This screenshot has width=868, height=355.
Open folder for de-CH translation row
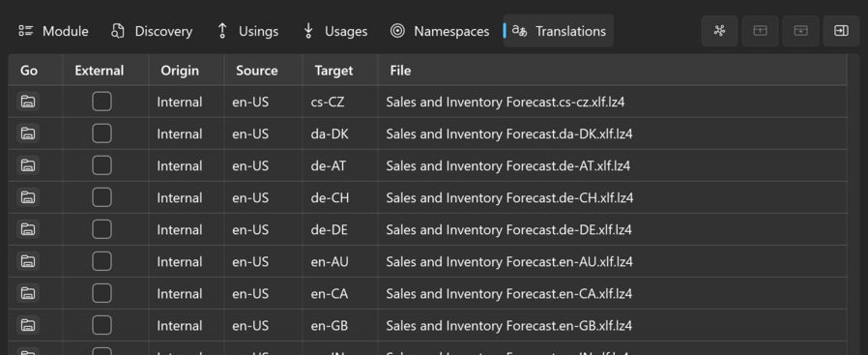pyautogui.click(x=28, y=197)
